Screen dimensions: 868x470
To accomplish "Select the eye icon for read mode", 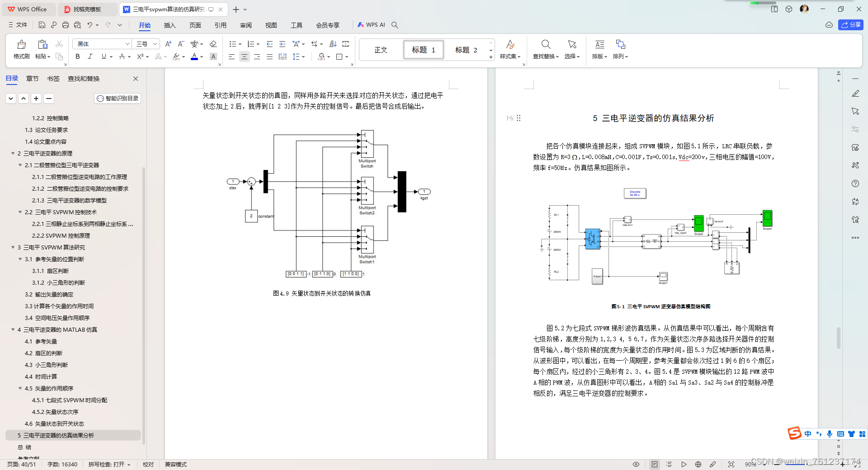I will tap(636, 464).
